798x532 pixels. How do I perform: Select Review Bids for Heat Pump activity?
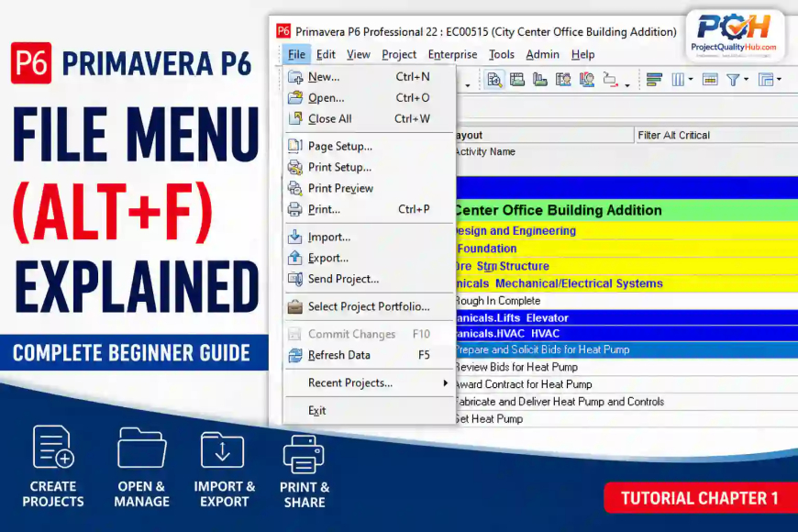pos(626,367)
